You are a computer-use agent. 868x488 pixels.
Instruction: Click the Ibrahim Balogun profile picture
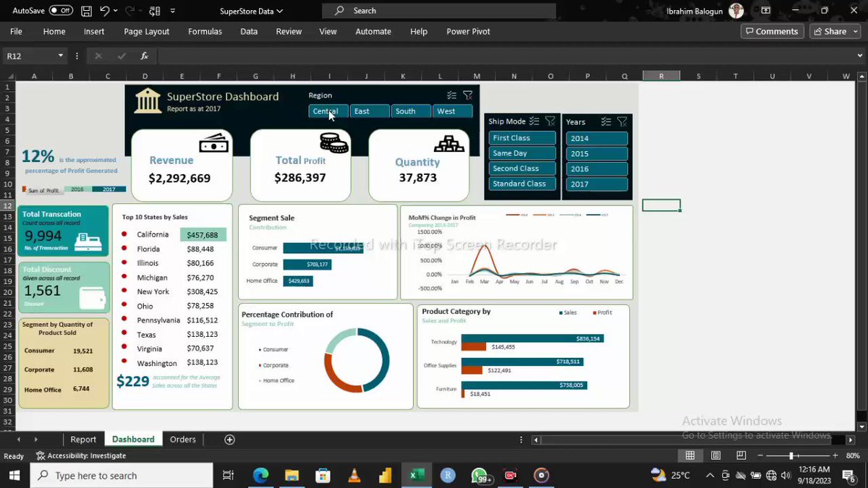tap(736, 11)
